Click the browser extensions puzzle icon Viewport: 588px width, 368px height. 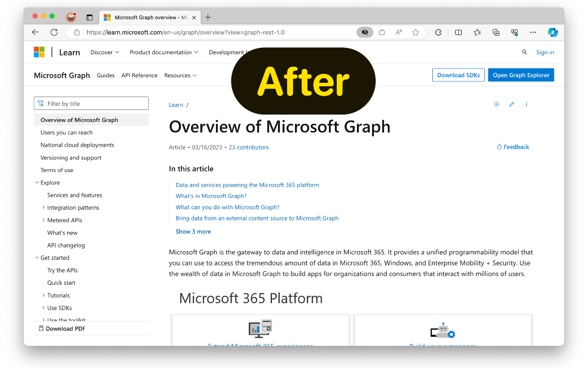pyautogui.click(x=438, y=32)
